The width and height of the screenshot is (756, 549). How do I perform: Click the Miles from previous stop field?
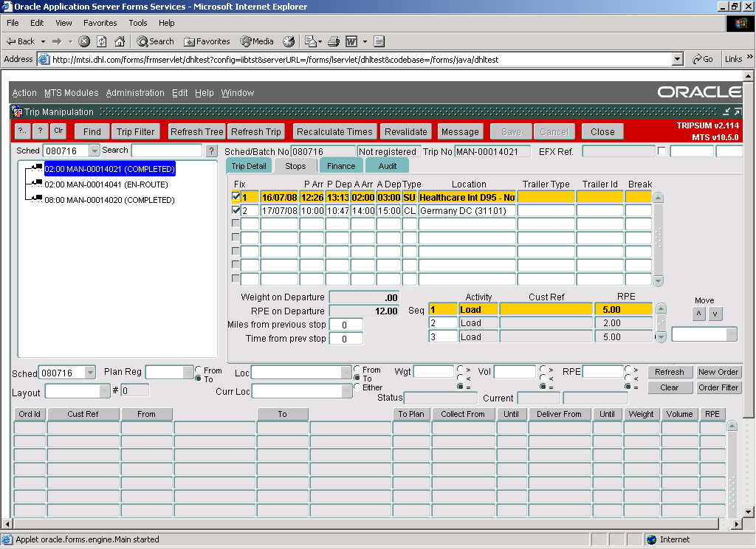coord(346,325)
